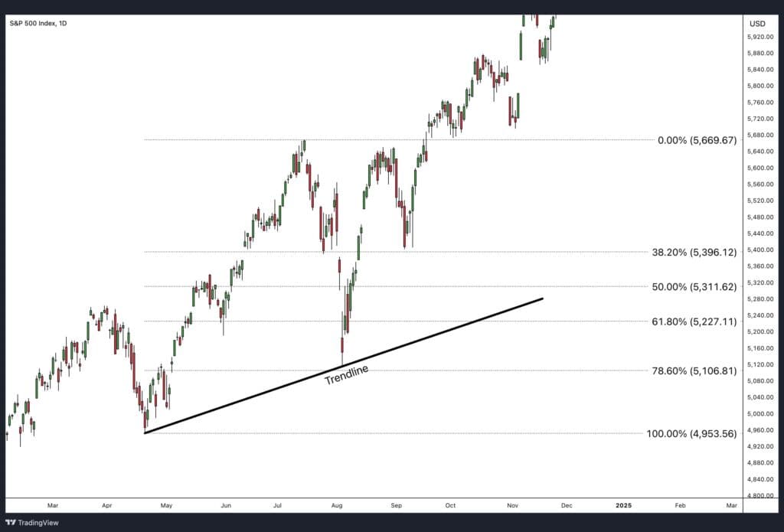The width and height of the screenshot is (784, 532).
Task: Click the black trendline drawing
Action: (x=343, y=366)
